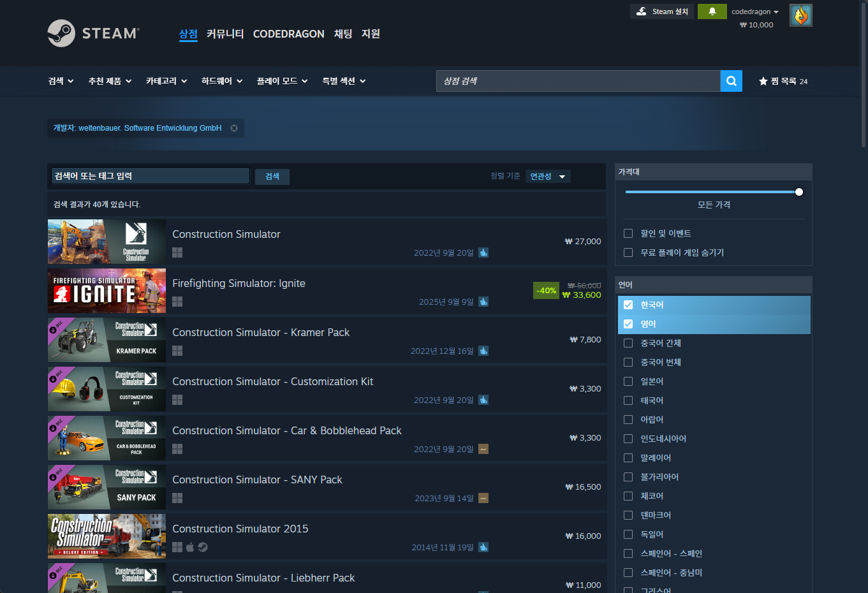Click Deck compatibility icon on Customization Kit row
Image resolution: width=868 pixels, height=593 pixels.
click(x=483, y=400)
